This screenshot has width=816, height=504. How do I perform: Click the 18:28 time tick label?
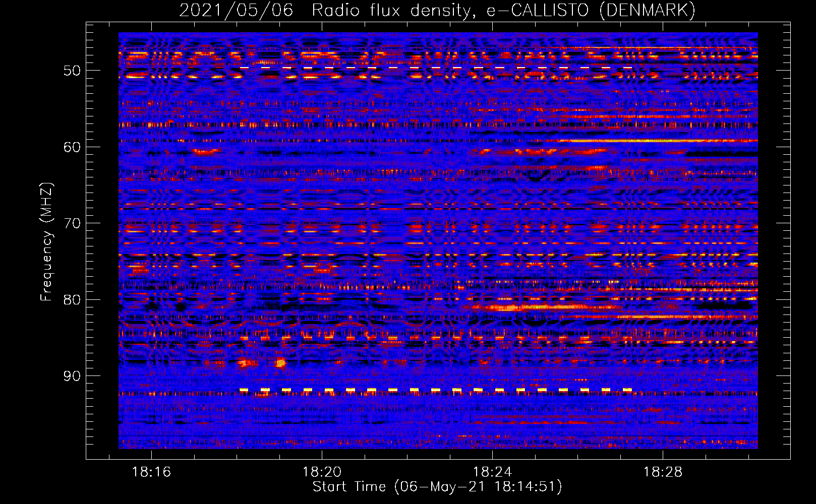pos(663,472)
